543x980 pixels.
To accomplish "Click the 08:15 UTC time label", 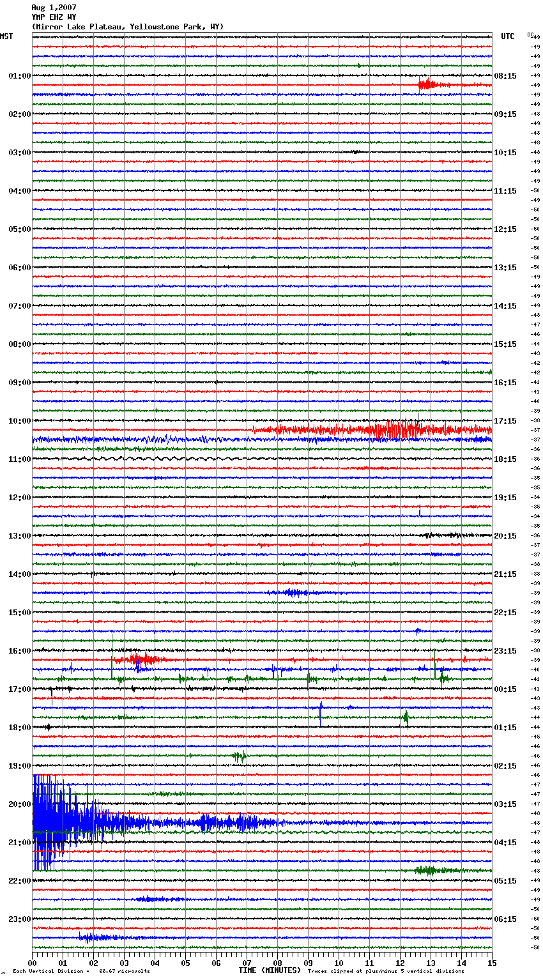I will [x=505, y=76].
